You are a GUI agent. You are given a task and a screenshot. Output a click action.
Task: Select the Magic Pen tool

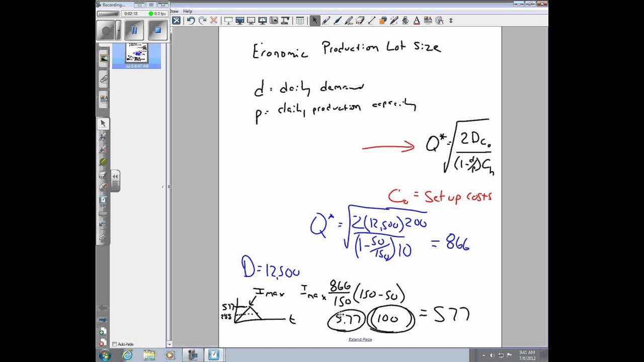click(394, 21)
